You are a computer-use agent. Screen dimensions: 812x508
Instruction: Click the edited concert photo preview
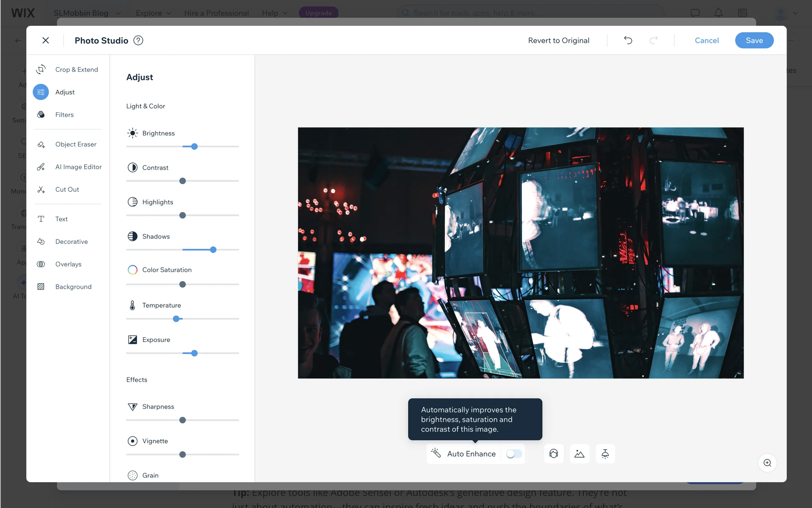point(520,253)
